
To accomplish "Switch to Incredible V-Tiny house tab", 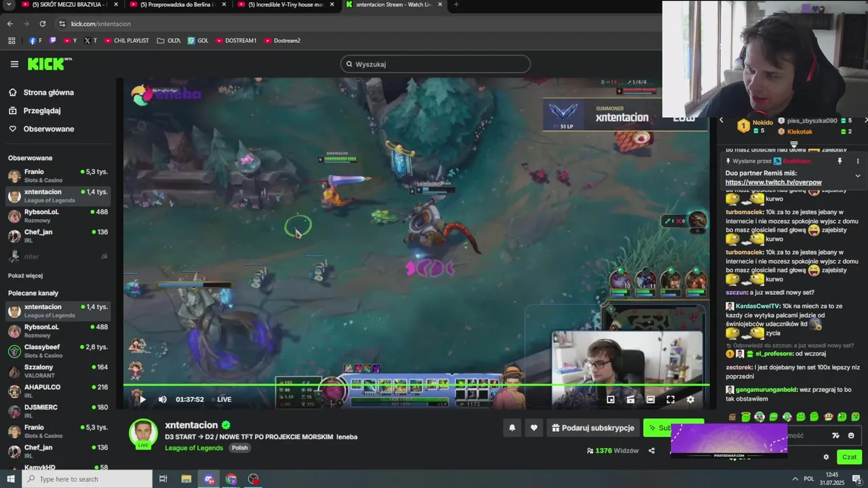I will [286, 5].
